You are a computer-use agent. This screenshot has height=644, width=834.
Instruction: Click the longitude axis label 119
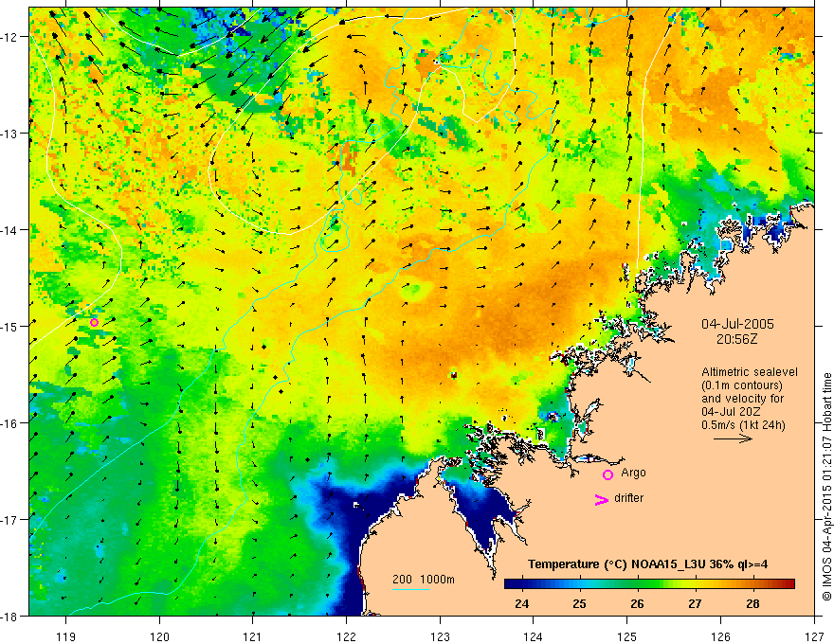pyautogui.click(x=66, y=636)
